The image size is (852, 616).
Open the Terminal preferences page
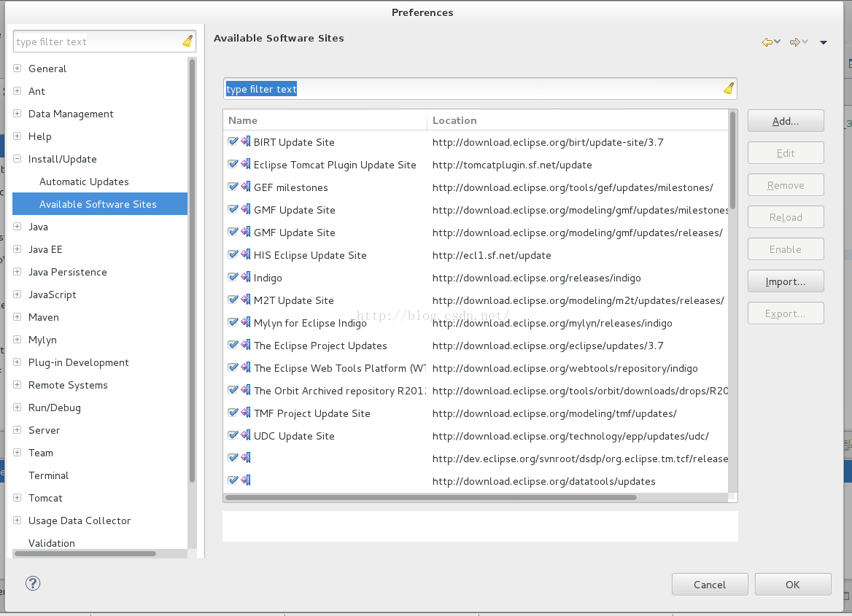tap(48, 475)
